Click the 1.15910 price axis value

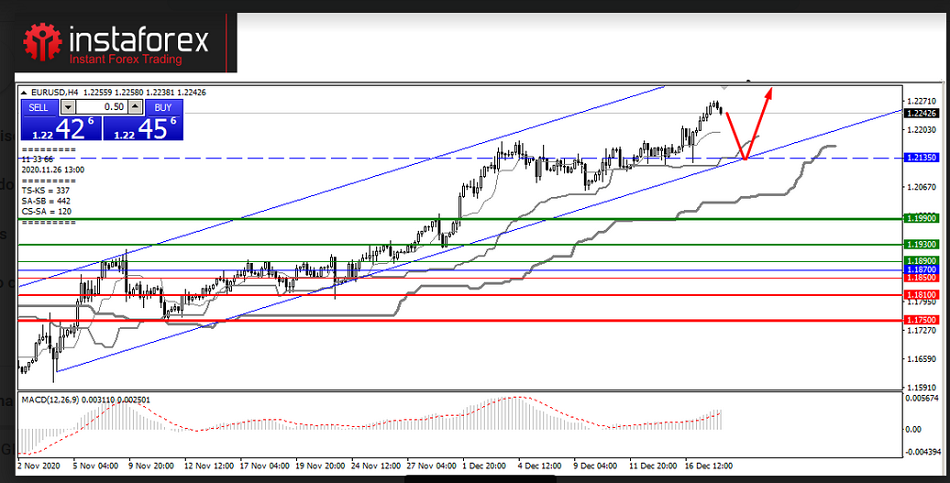click(923, 387)
